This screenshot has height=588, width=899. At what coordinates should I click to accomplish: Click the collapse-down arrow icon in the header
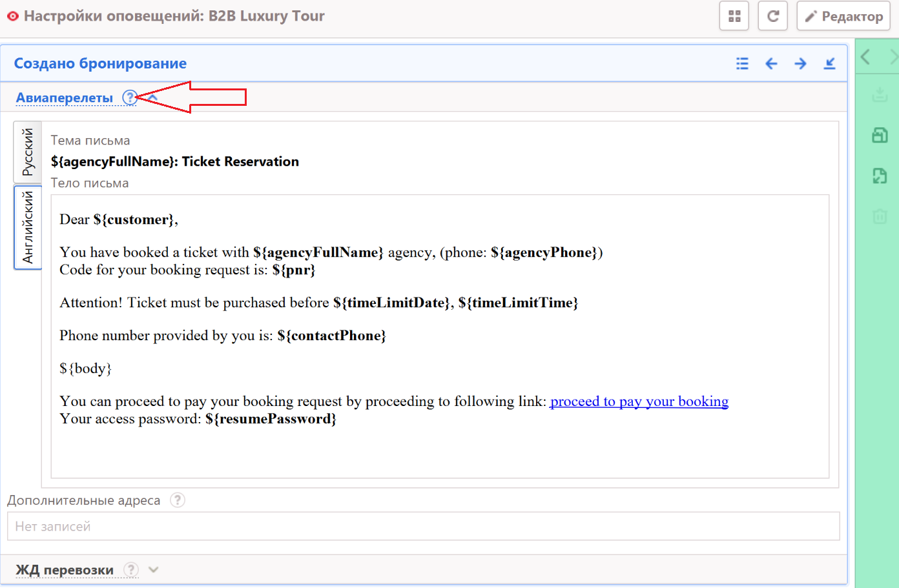pos(830,63)
